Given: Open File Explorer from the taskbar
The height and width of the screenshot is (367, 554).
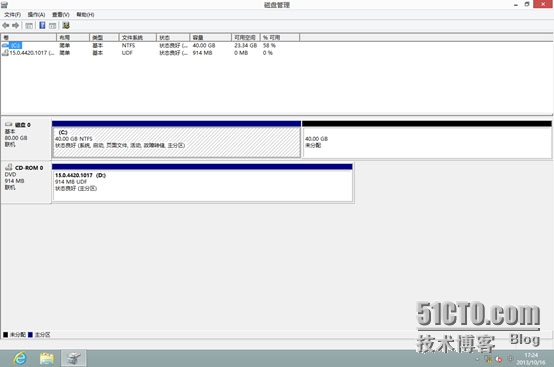Looking at the screenshot, I should 47,359.
